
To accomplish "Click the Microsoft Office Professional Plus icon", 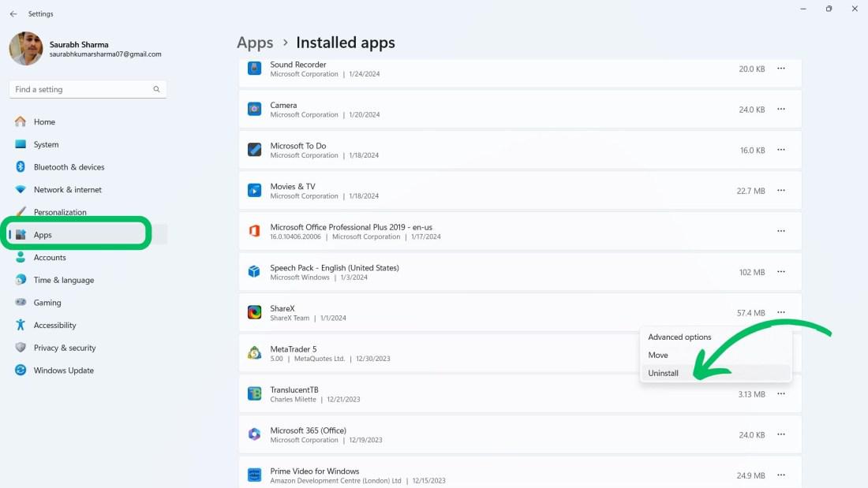I will 254,231.
